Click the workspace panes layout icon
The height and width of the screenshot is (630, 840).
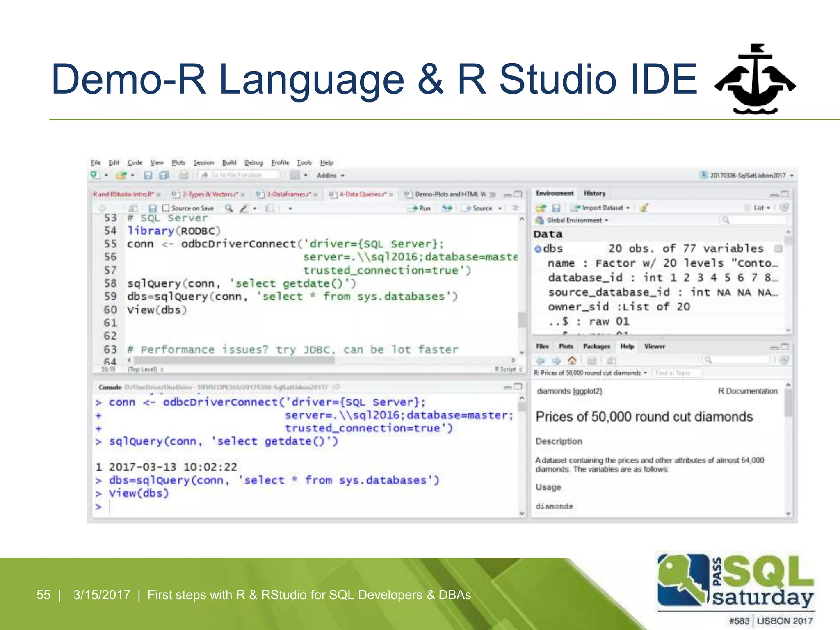pos(295,175)
